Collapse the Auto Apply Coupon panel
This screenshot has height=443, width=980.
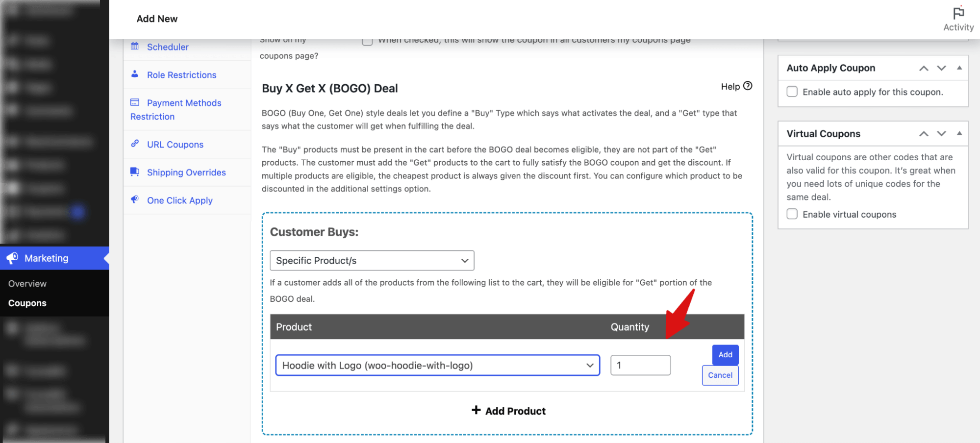(x=959, y=68)
